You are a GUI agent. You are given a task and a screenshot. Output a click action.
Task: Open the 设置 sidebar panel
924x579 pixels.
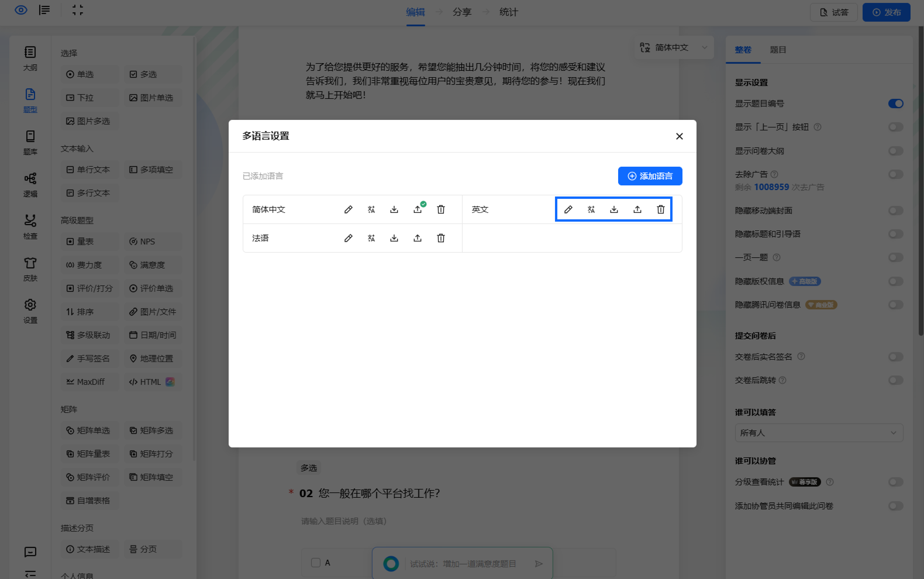(30, 311)
